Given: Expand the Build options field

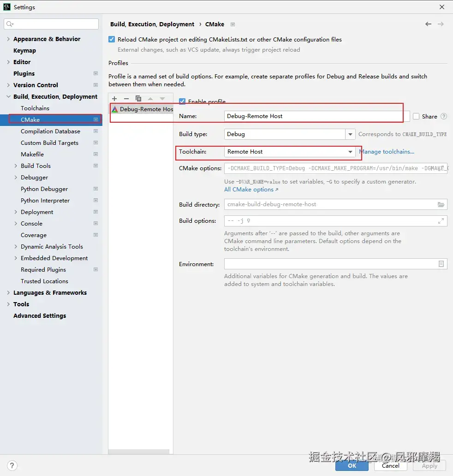Looking at the screenshot, I should [441, 221].
